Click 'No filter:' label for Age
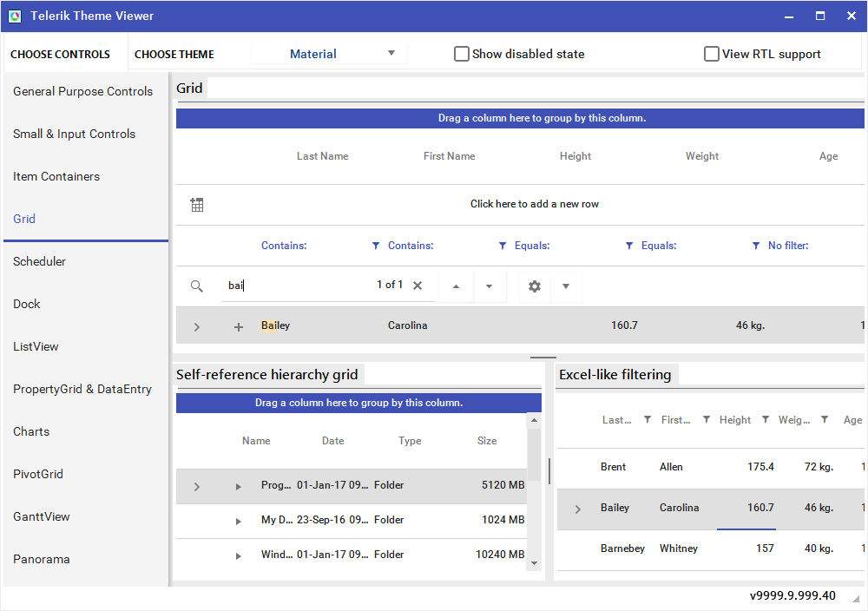 click(x=788, y=245)
